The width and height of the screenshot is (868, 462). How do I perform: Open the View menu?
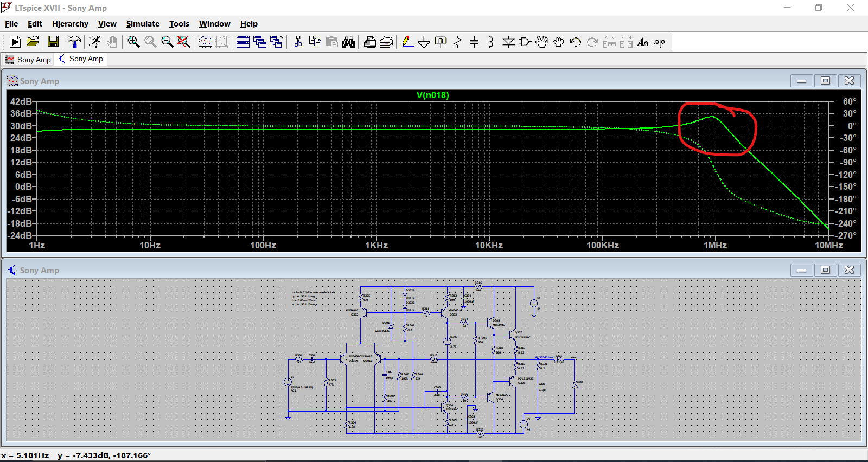point(107,24)
